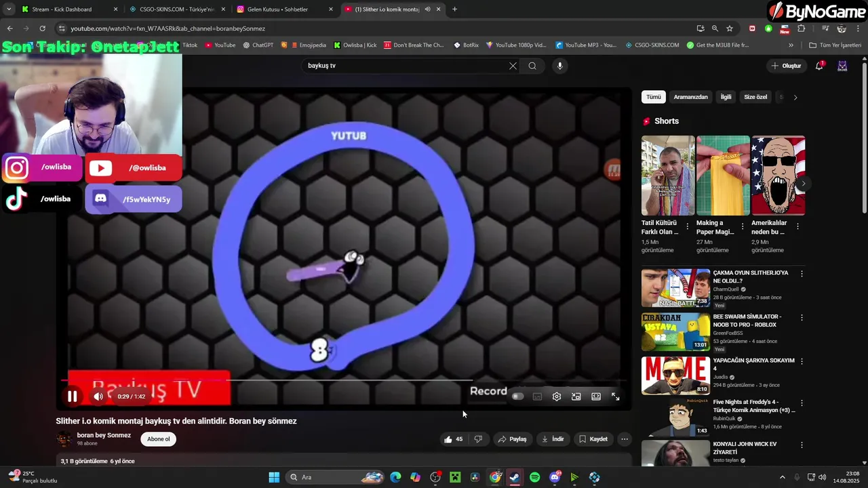The height and width of the screenshot is (488, 868).
Task: Open options for Tatil Kültürü Short
Action: pyautogui.click(x=688, y=226)
